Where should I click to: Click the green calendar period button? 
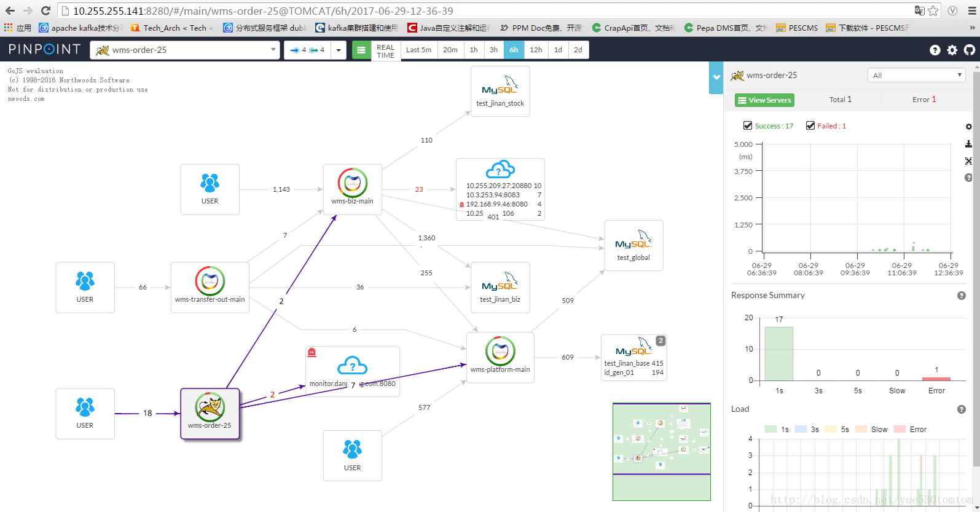[x=361, y=50]
